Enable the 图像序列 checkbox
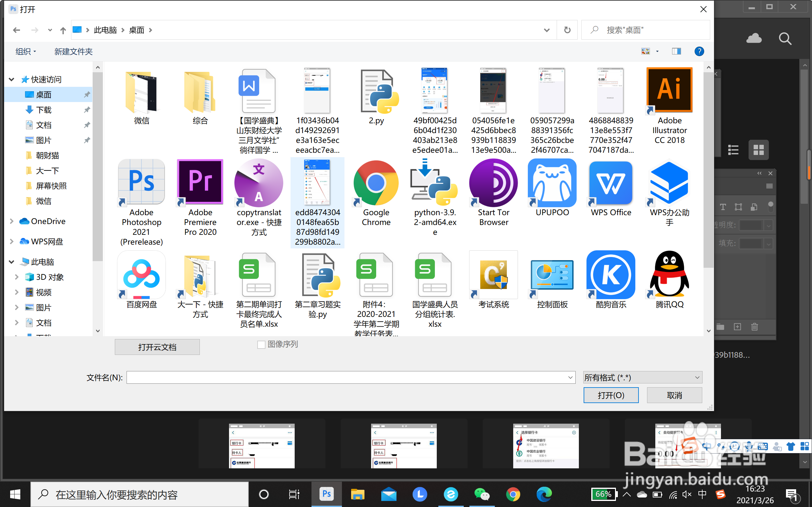Screen dimensions: 812x507 261,344
